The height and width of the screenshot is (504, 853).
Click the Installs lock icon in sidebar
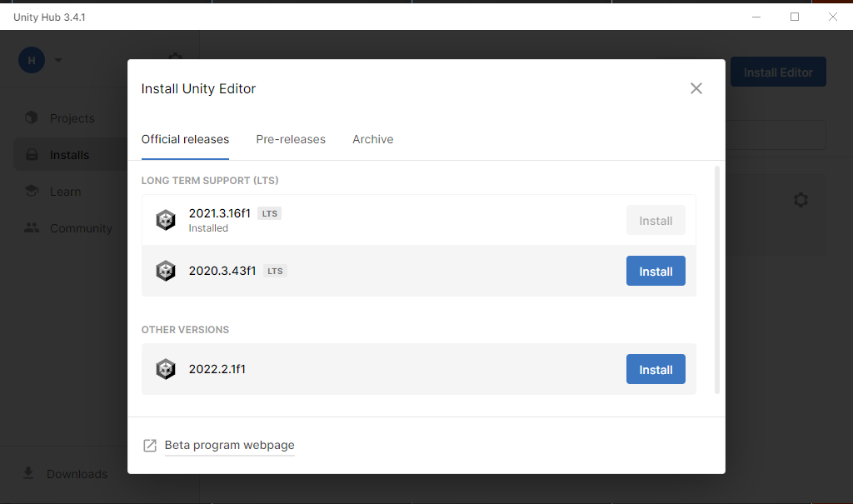click(32, 155)
